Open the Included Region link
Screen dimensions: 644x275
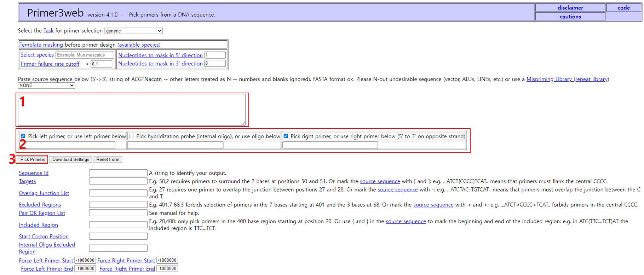pos(38,225)
